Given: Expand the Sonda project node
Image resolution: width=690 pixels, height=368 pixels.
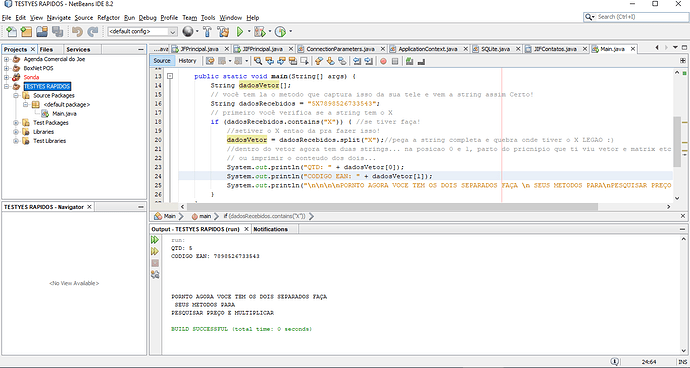Looking at the screenshot, I should [x=7, y=77].
